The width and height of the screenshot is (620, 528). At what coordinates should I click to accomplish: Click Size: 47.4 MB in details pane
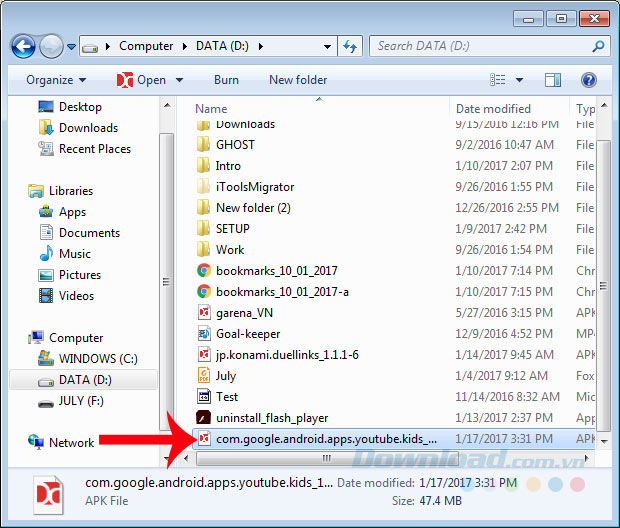click(427, 501)
